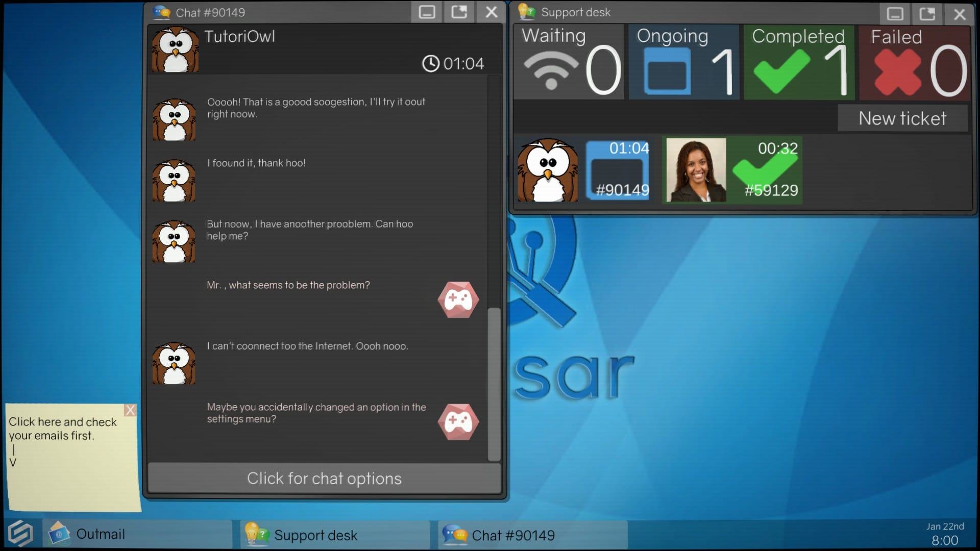
Task: Click the Completed tickets green checkmark
Action: point(781,71)
